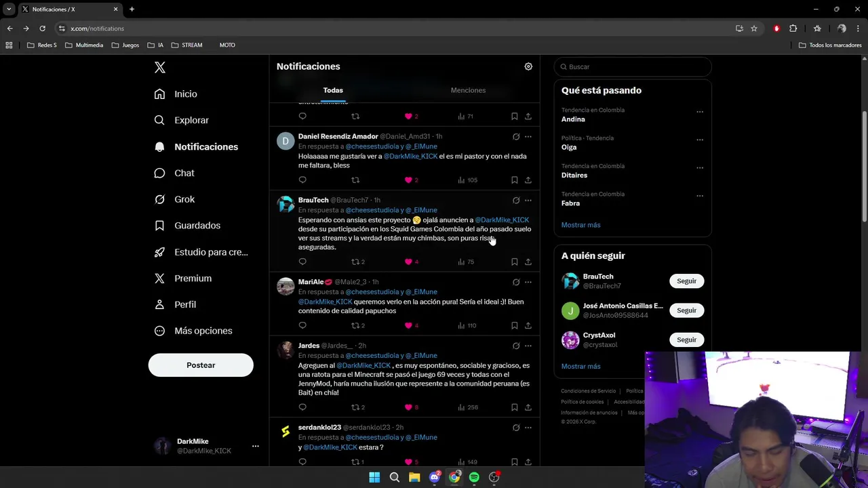Switch to the Menciones tab
The width and height of the screenshot is (868, 488).
(468, 90)
